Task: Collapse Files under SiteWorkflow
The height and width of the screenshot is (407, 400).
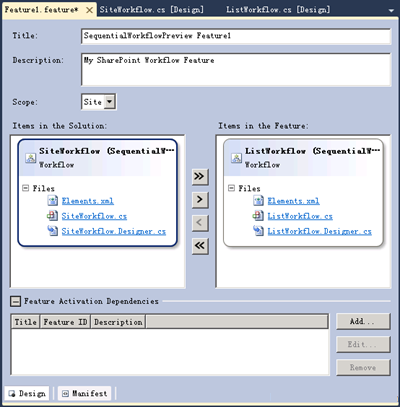Action: tap(25, 188)
